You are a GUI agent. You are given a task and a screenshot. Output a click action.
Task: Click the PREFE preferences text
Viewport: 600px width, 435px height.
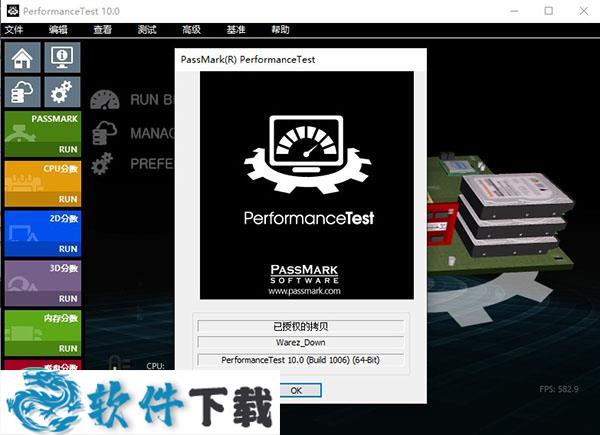152,164
